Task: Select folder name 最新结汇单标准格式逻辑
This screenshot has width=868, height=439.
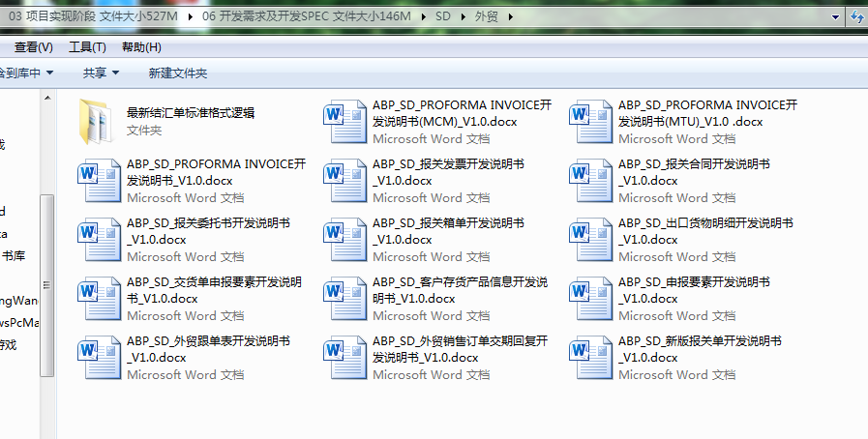Action: pyautogui.click(x=191, y=113)
